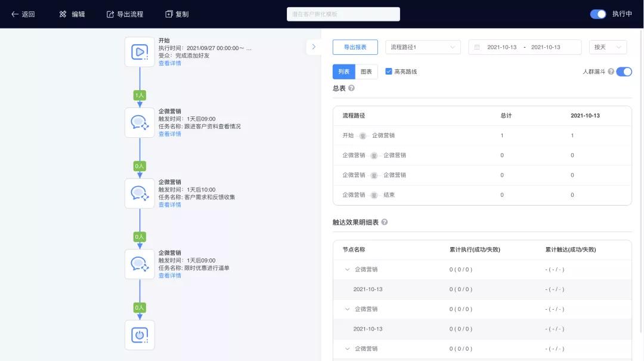Click the 导出流程 export flow icon
The width and height of the screenshot is (644, 361).
coord(109,13)
